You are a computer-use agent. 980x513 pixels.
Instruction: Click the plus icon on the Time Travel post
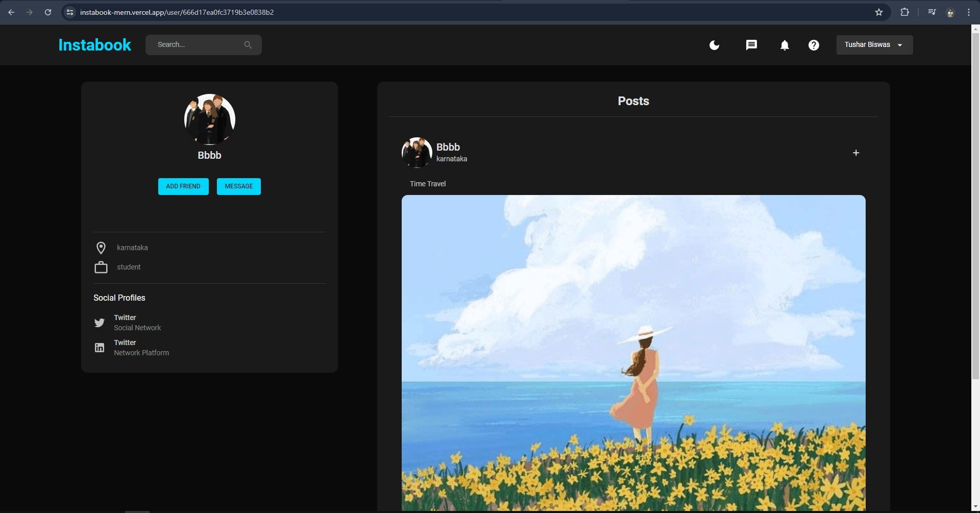click(856, 152)
